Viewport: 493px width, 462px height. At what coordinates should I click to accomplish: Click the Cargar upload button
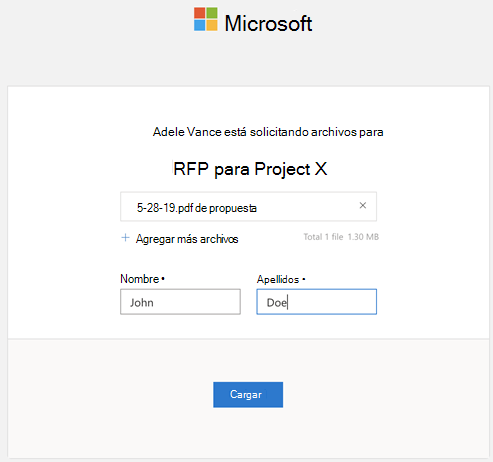[x=248, y=395]
